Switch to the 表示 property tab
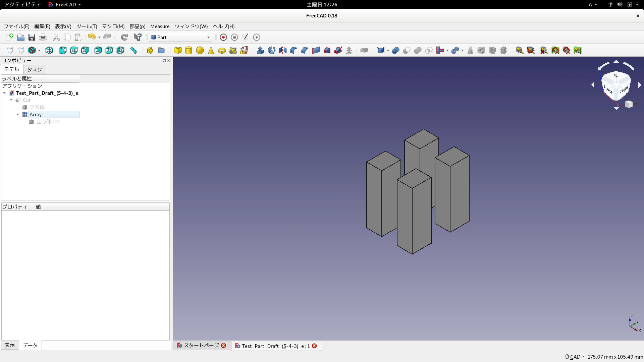The height and width of the screenshot is (362, 644). [10, 345]
